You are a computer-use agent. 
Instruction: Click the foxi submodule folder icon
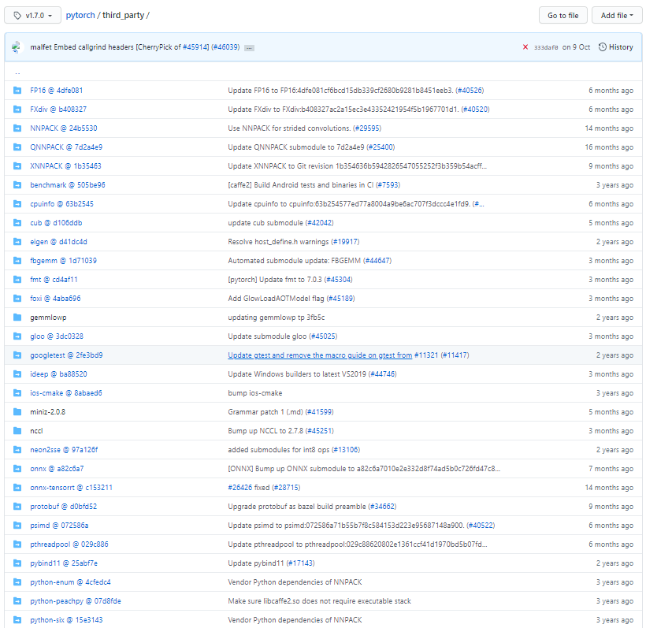click(x=17, y=298)
